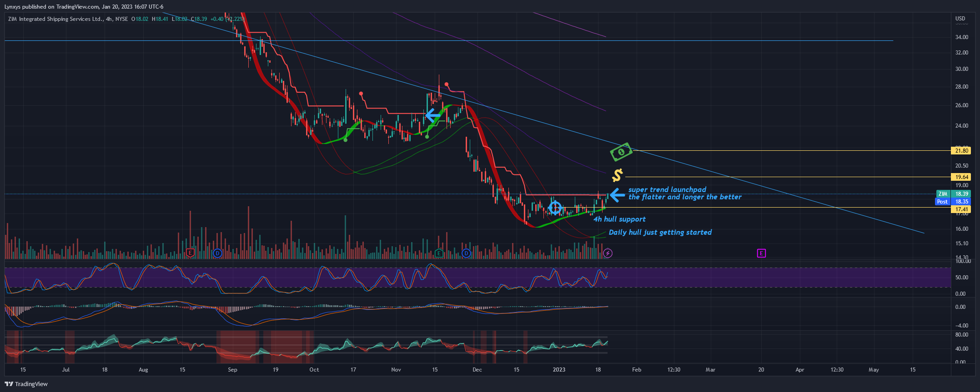Click the open value O18.02
The width and height of the screenshot is (980, 392).
coord(140,19)
